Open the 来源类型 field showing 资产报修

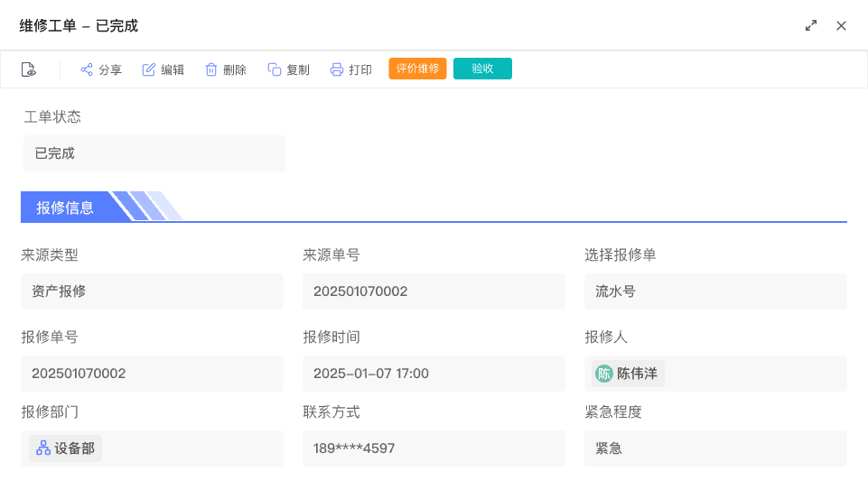point(152,291)
